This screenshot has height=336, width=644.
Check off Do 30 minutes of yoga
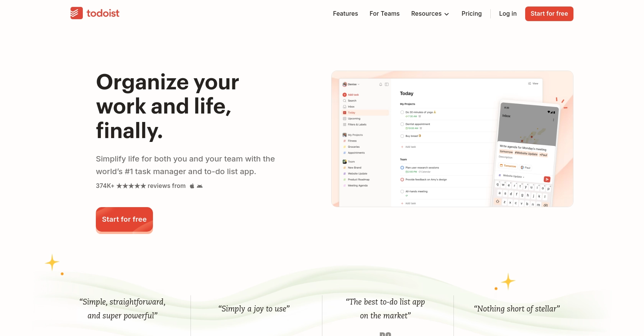coord(402,112)
